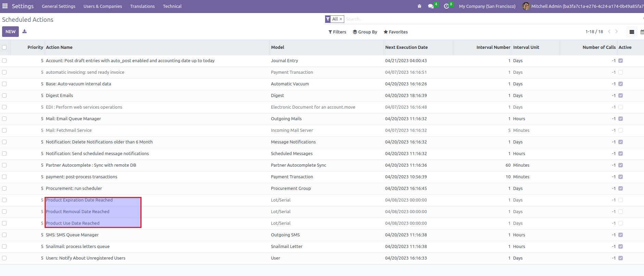The height and width of the screenshot is (276, 644).
Task: Go to previous page arrow
Action: (609, 31)
